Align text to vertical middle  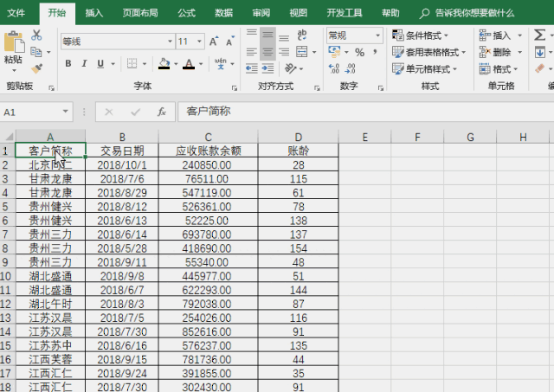pos(267,35)
